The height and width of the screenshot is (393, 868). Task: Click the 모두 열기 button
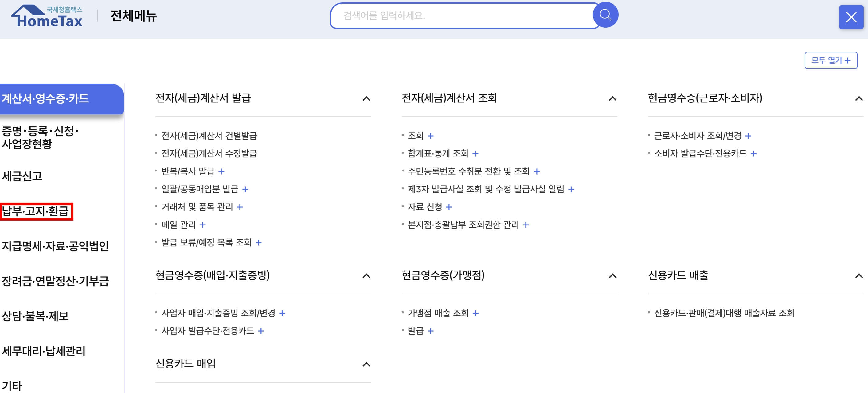pos(831,60)
